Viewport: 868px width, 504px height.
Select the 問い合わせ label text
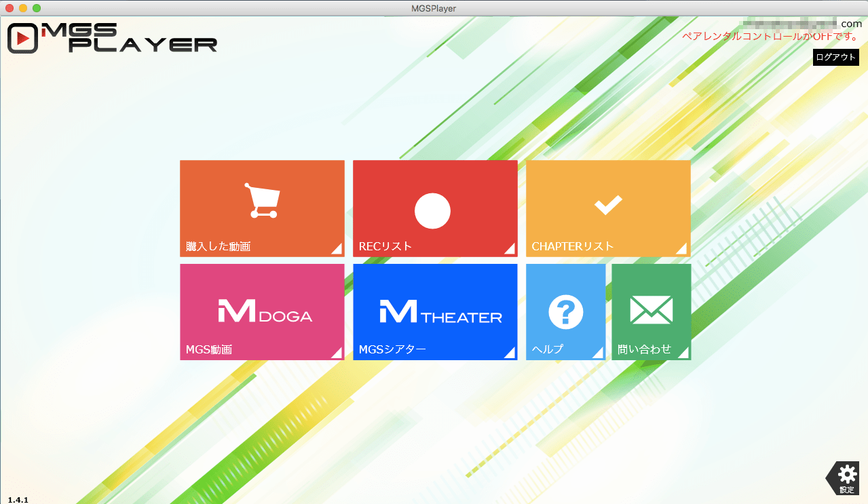645,349
